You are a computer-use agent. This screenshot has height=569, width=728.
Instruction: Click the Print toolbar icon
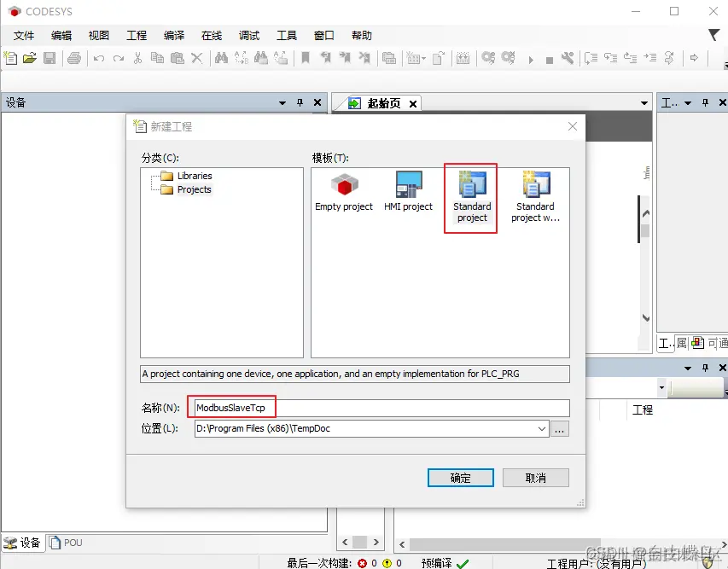[74, 58]
